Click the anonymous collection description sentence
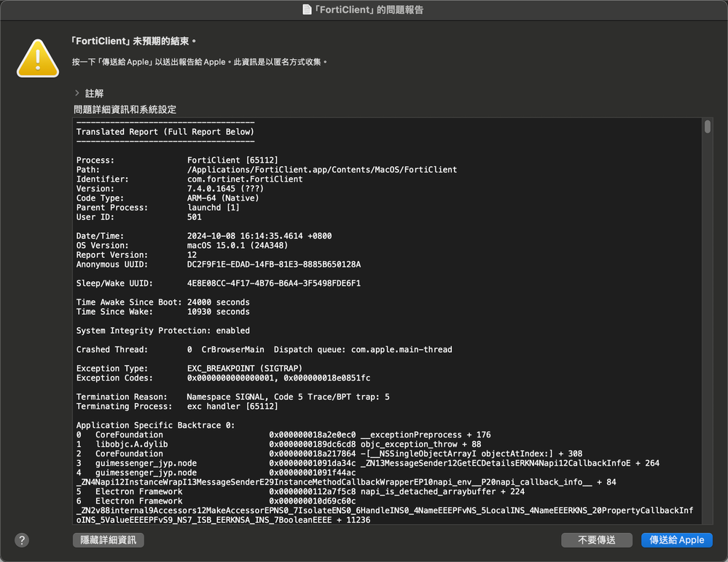Screen dimensions: 728x562 click(x=200, y=62)
